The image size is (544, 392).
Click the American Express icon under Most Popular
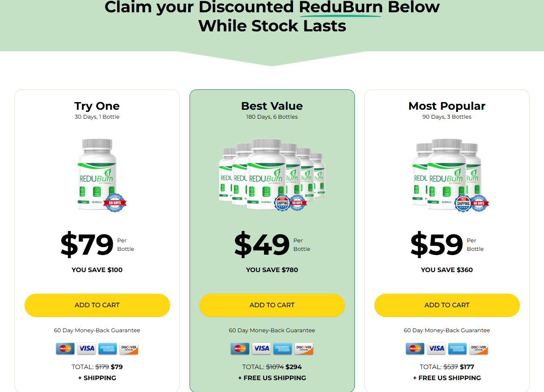click(457, 348)
